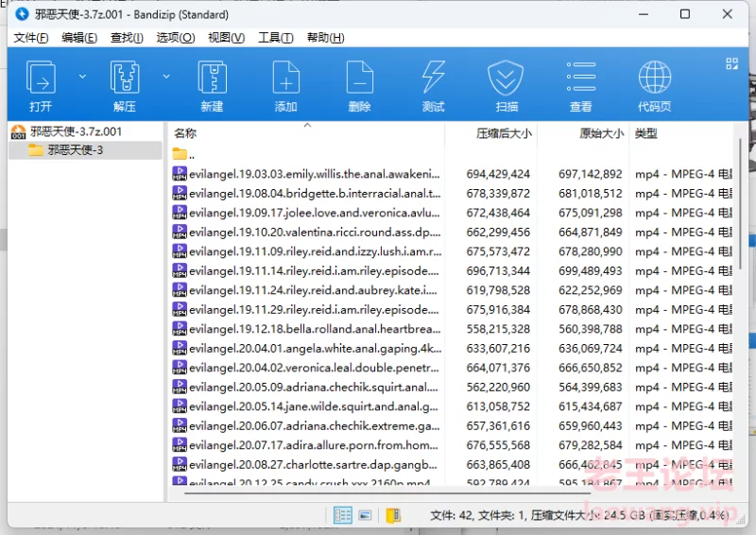
Task: Click the 测试 (Test) lightning icon
Action: tap(434, 78)
